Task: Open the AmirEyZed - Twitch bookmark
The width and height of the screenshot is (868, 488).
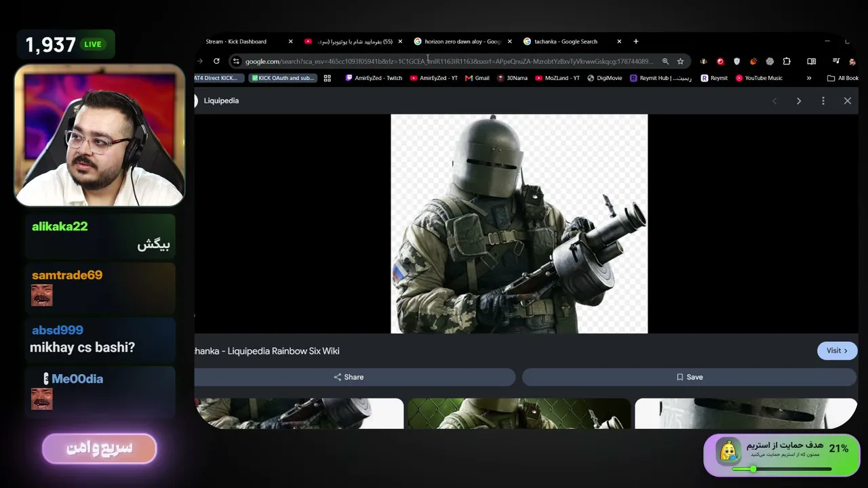Action: pyautogui.click(x=374, y=78)
